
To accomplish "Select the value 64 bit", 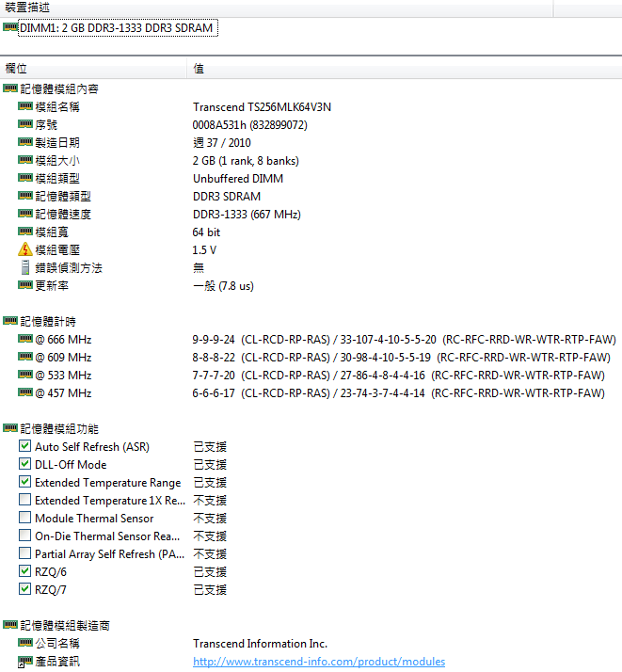I will (x=206, y=232).
